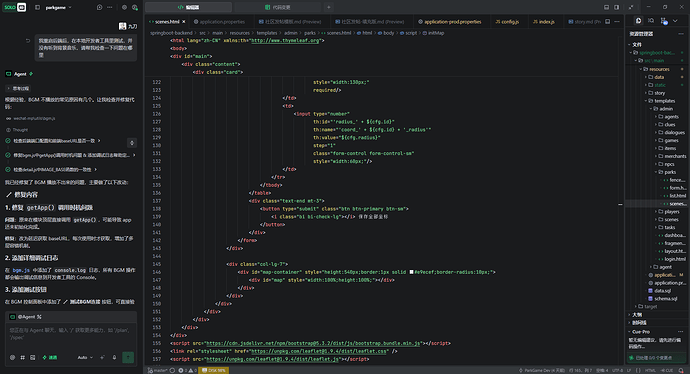Open the bgm.js link in chat
This screenshot has height=374, width=690.
tap(21, 270)
